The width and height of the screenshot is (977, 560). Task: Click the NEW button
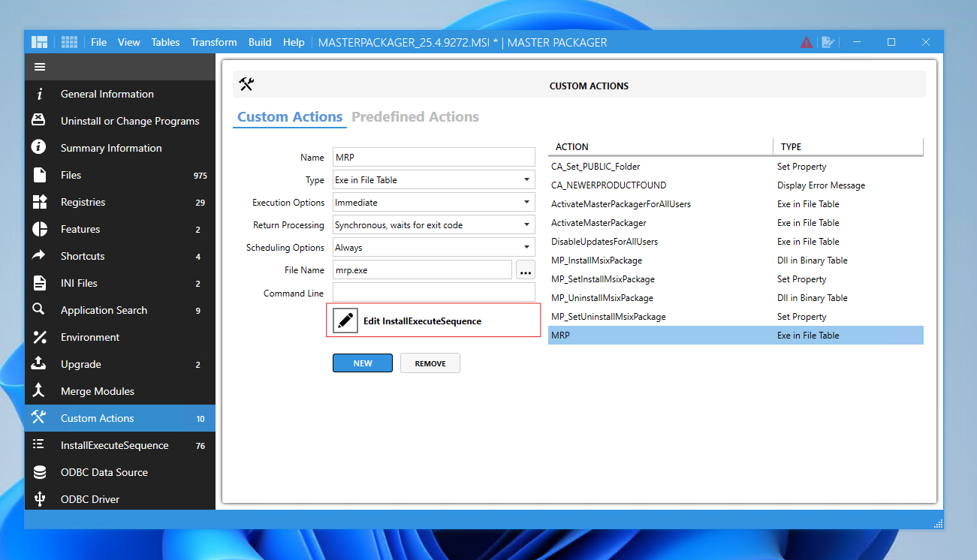[363, 363]
